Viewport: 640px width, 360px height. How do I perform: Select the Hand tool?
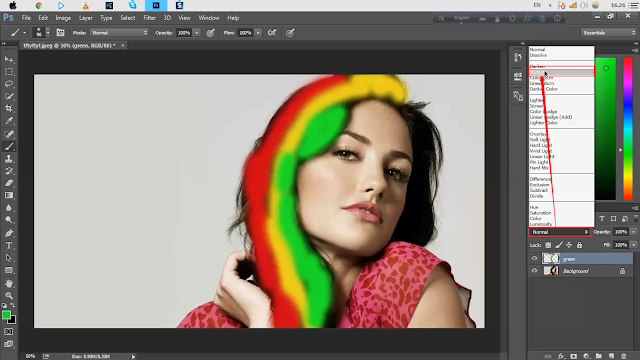point(9,283)
